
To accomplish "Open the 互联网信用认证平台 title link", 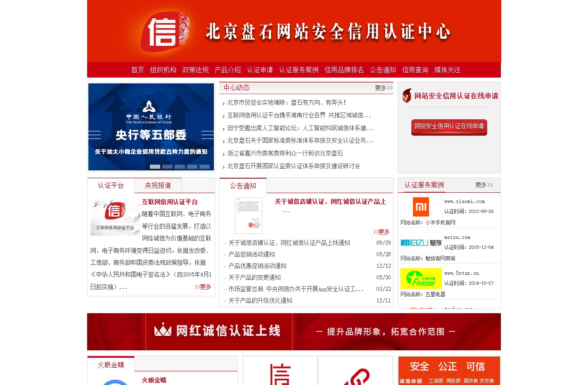I will tap(170, 202).
